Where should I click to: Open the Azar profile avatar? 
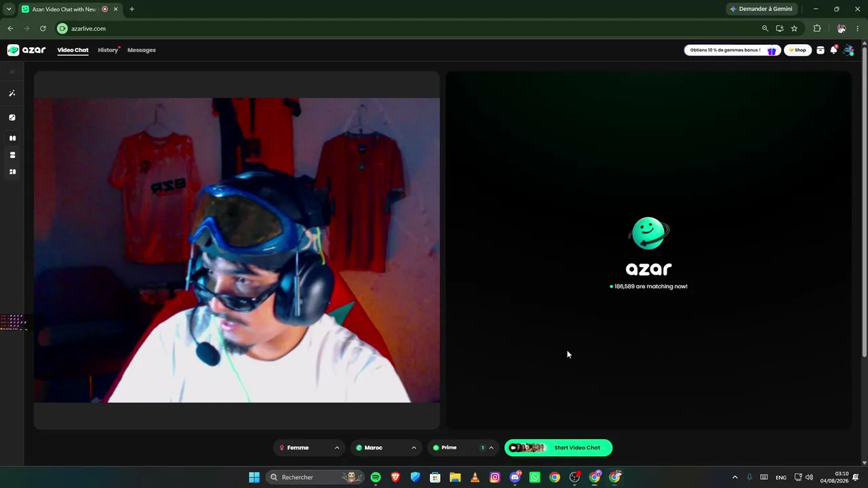tap(848, 50)
